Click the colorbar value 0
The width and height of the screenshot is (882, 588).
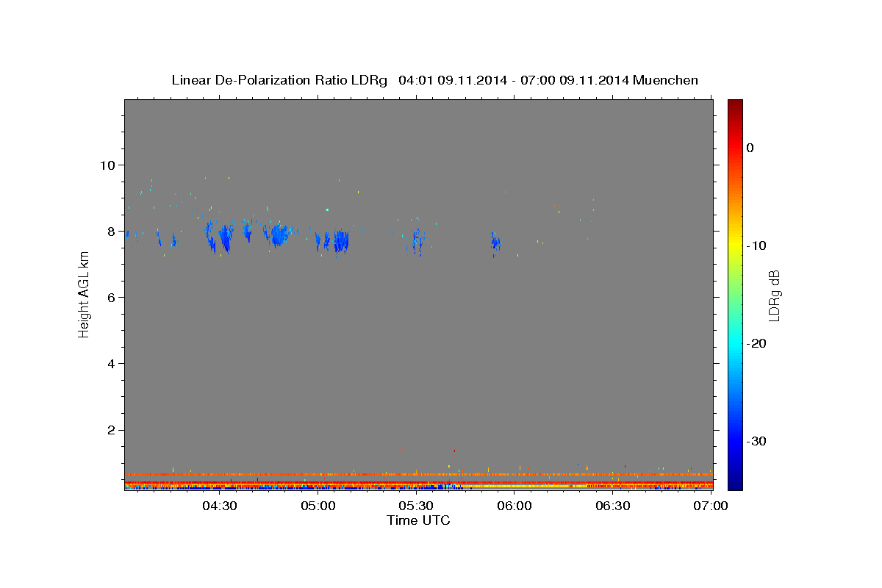click(750, 148)
